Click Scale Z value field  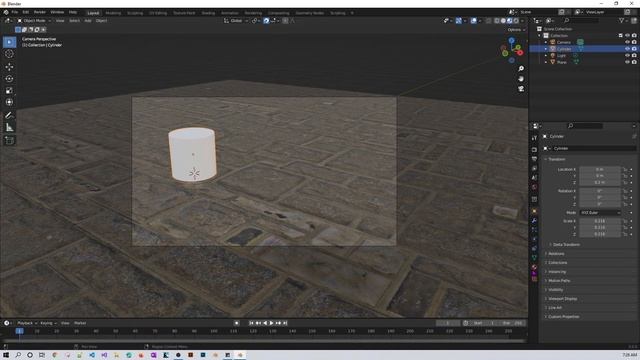pyautogui.click(x=600, y=234)
